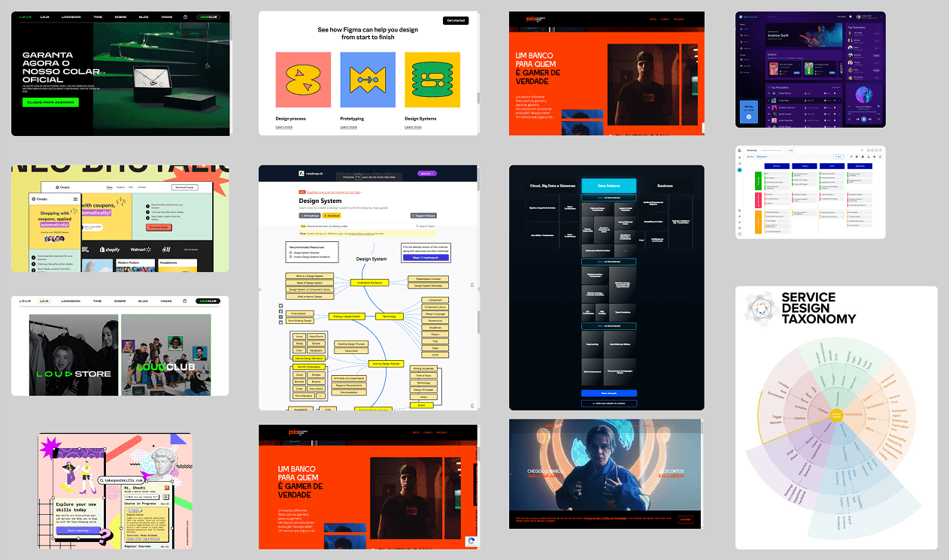Open the hamburger menu in Couply mobile mockup

tap(75, 199)
